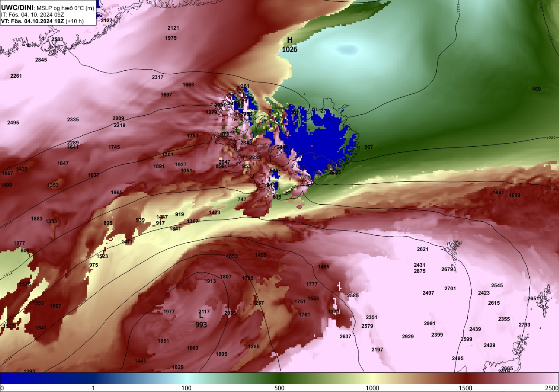Click the map value 1697
This screenshot has width=559, height=392.
click(166, 95)
